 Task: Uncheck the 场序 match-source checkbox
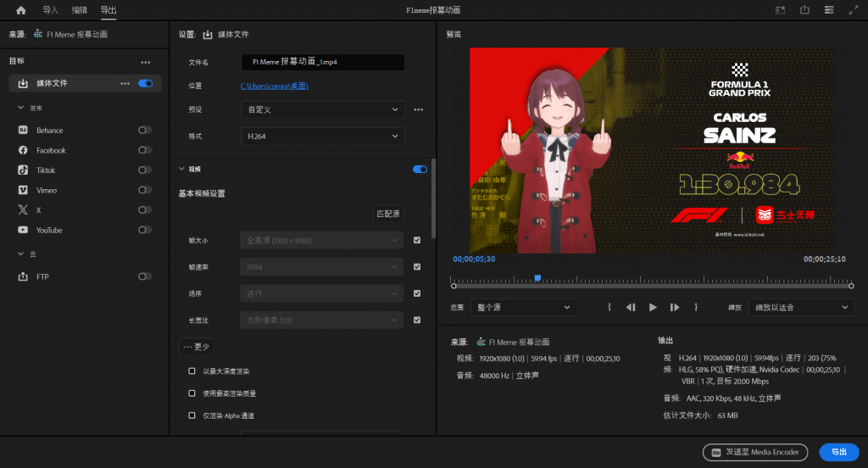click(417, 293)
